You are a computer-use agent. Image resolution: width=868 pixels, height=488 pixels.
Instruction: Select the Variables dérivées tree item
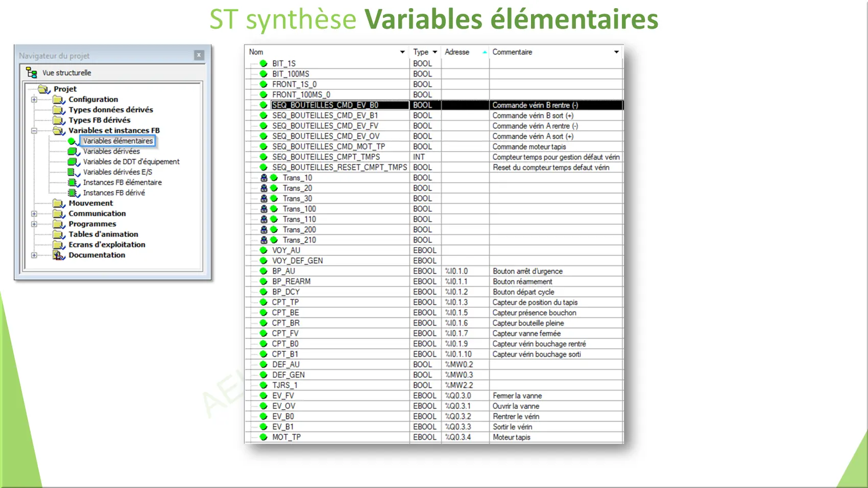(x=111, y=152)
